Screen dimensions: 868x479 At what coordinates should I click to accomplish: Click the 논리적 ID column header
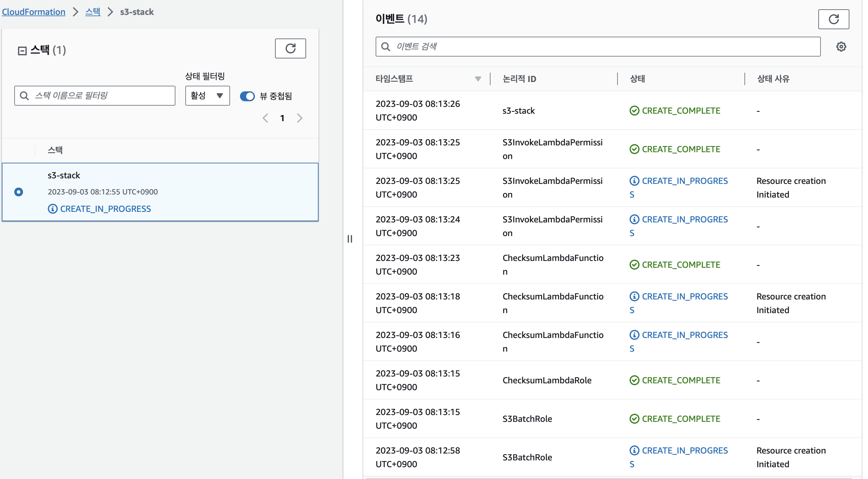click(519, 79)
